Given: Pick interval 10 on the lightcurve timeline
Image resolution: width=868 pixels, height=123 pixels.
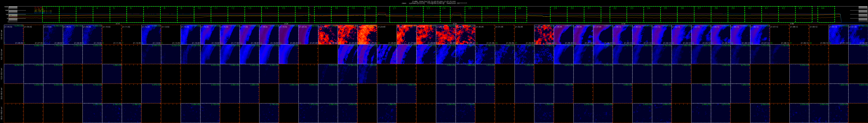Looking at the screenshot, I should point(203,15).
